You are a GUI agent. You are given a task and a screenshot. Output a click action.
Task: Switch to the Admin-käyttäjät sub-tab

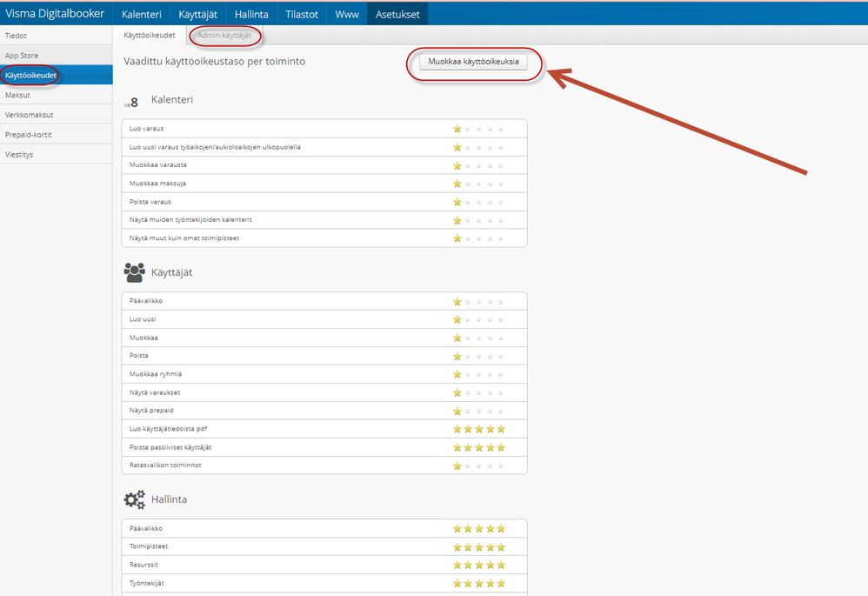pos(224,36)
